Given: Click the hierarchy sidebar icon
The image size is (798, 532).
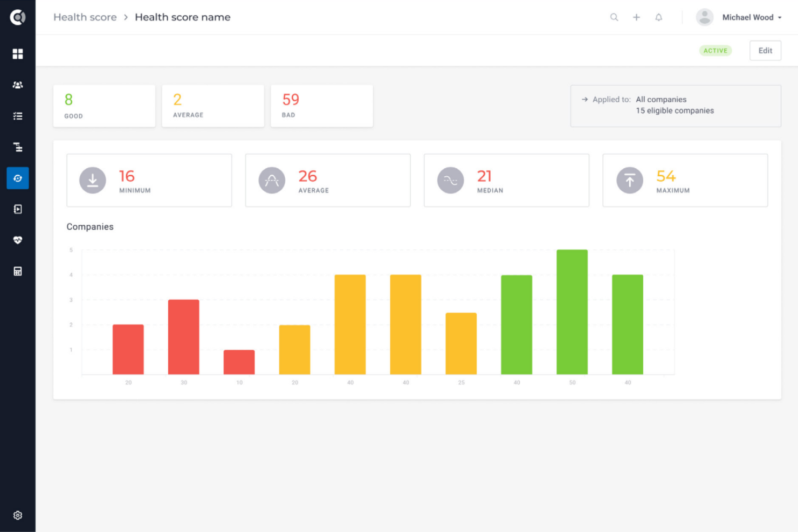Looking at the screenshot, I should click(x=18, y=147).
